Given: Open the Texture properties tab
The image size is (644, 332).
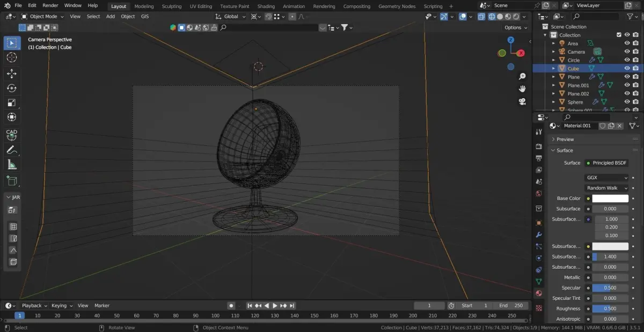Looking at the screenshot, I should (539, 308).
